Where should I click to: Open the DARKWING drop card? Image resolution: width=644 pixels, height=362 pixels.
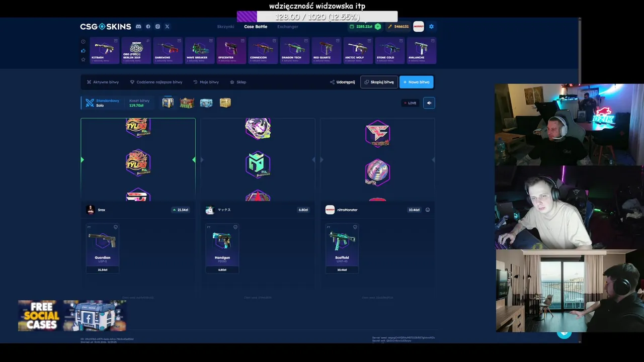168,50
